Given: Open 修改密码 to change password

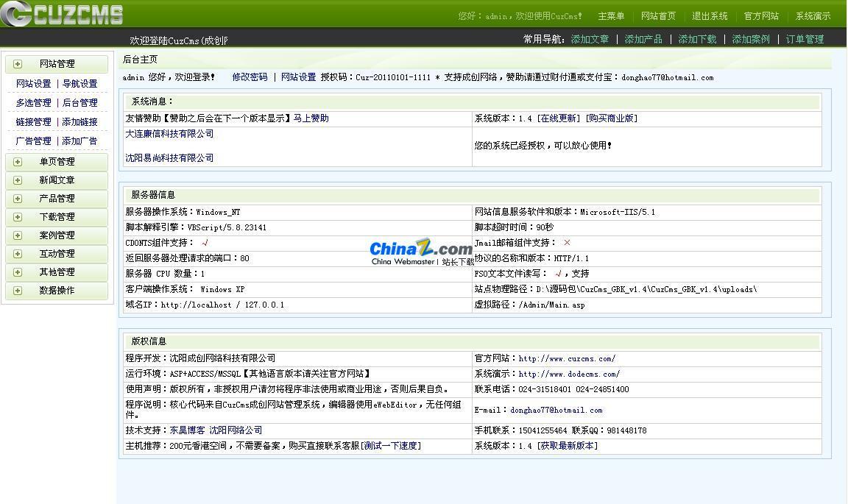Looking at the screenshot, I should (249, 77).
